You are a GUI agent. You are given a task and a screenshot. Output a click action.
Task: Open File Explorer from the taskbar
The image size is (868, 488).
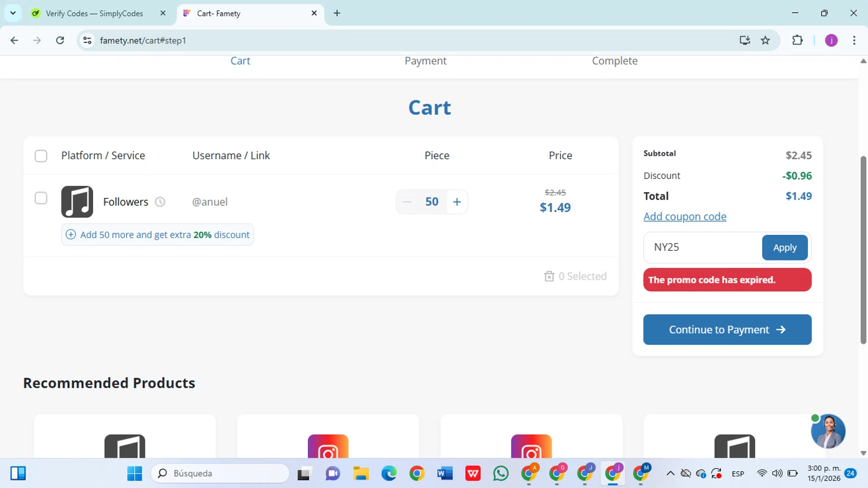click(x=361, y=474)
